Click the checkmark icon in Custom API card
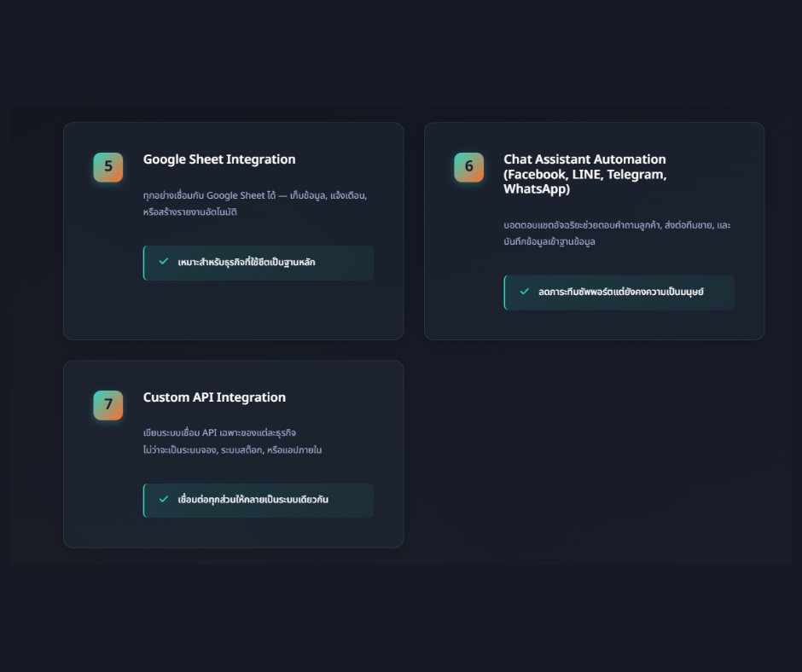The height and width of the screenshot is (672, 802). point(164,500)
